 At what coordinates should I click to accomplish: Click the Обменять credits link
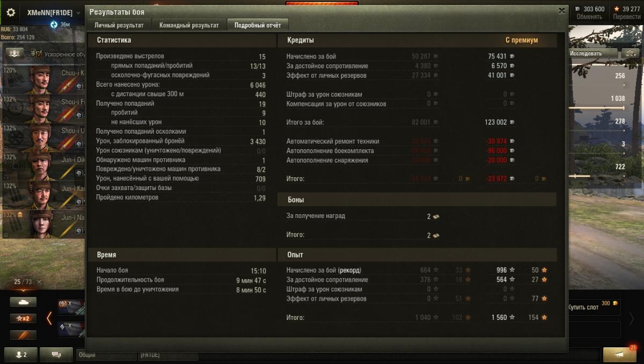click(589, 17)
